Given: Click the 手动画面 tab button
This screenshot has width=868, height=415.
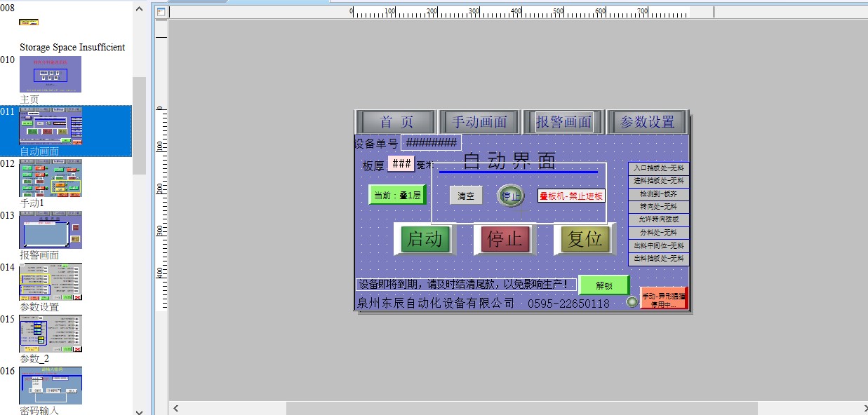Looking at the screenshot, I should (x=480, y=122).
